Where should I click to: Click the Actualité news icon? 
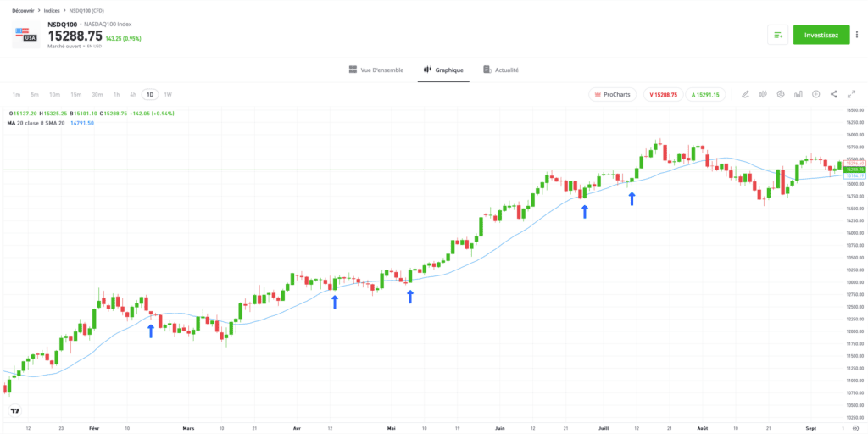[x=487, y=70]
